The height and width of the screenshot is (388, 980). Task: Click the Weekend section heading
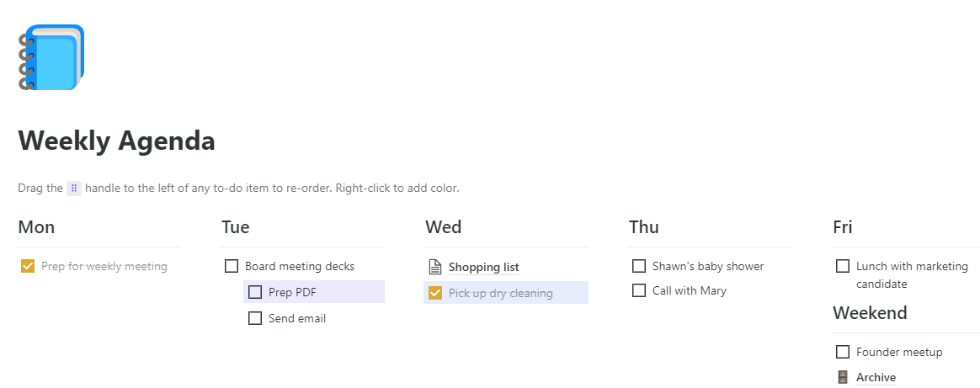870,313
